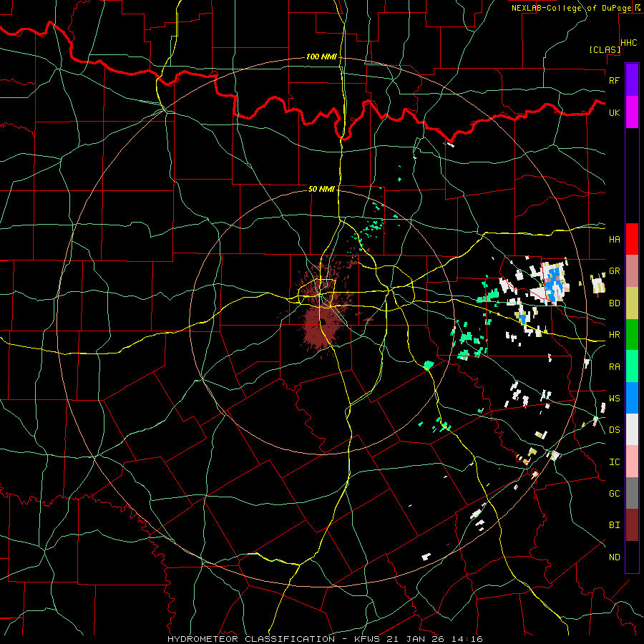Click the IC light pink color swatch
This screenshot has height=644, width=644.
[x=632, y=462]
